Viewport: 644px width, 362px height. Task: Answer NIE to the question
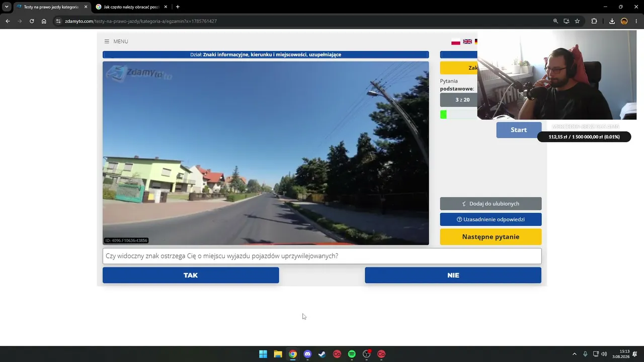click(453, 275)
